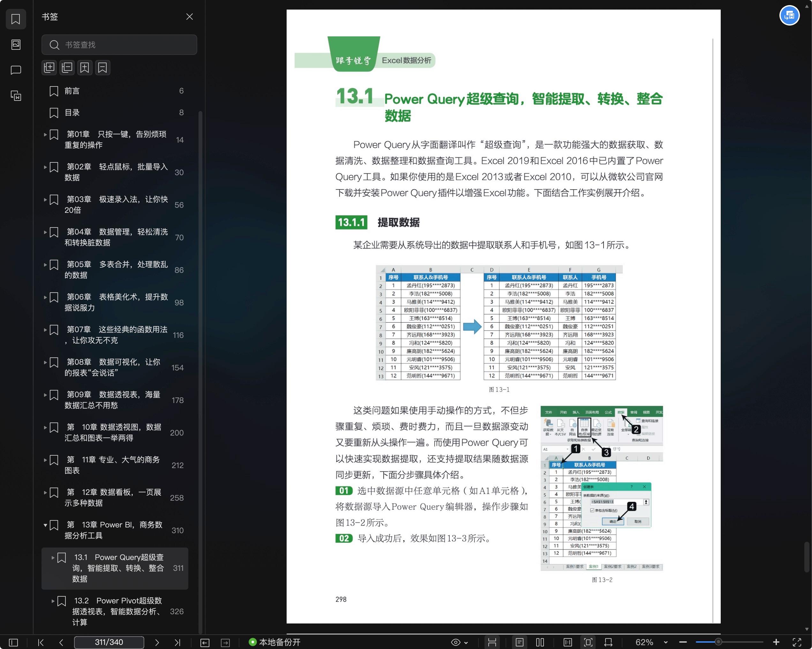Switch to two-page view

(540, 642)
